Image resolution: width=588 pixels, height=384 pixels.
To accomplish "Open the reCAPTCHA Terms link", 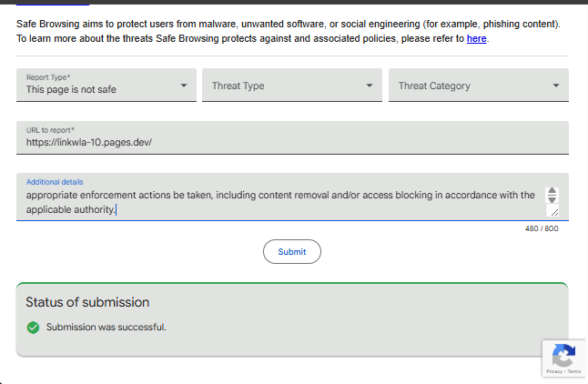I will pos(575,371).
